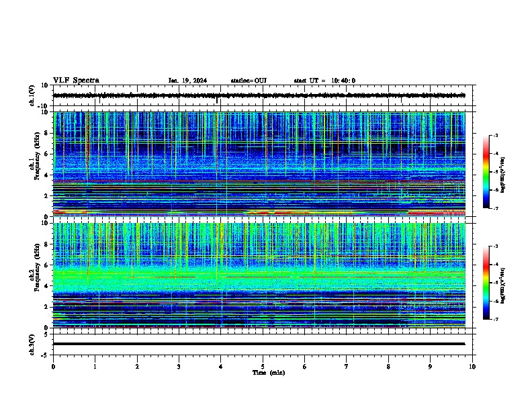
Task: Click the "6" kHz tick of ch.1 spectrogram
Action: coord(47,154)
